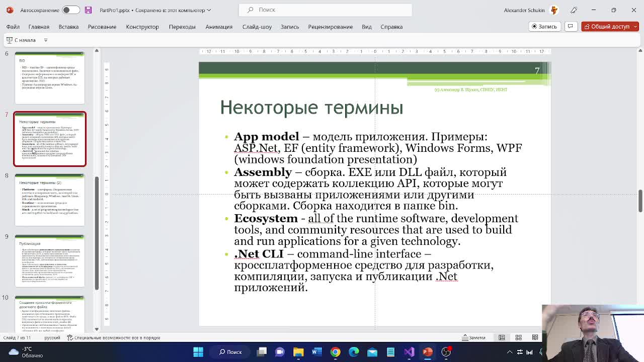
Task: Click the thumbnail panel scroll down arrow
Action: tap(97, 329)
